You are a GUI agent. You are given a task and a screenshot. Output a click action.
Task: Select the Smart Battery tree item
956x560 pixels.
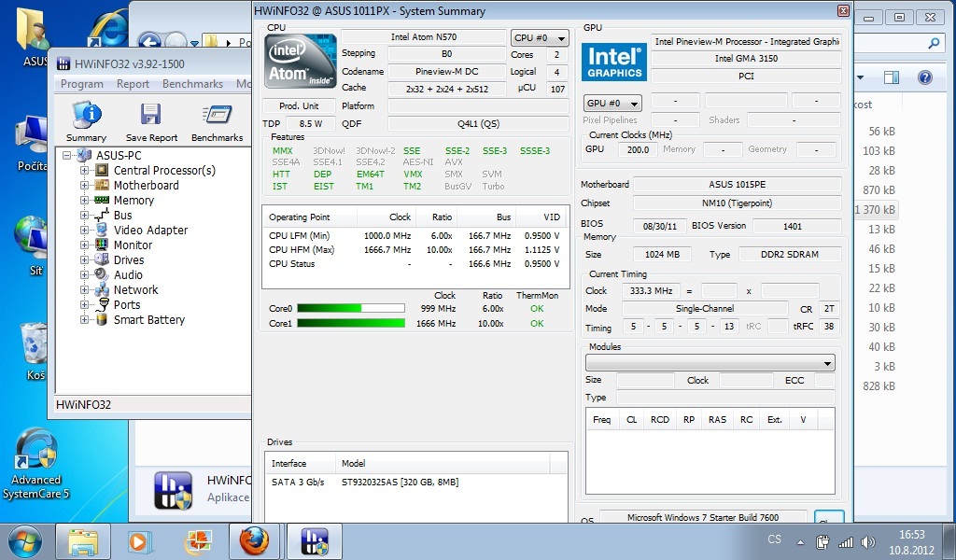coord(148,320)
